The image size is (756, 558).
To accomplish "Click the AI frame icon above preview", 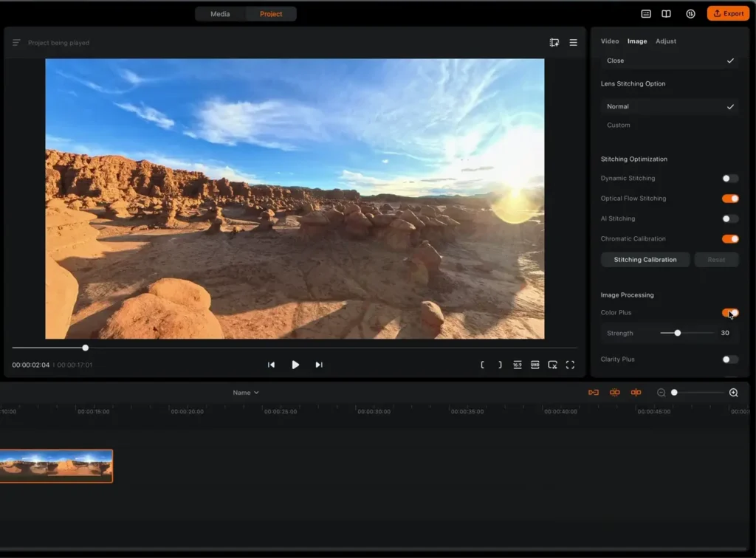I will tap(554, 43).
